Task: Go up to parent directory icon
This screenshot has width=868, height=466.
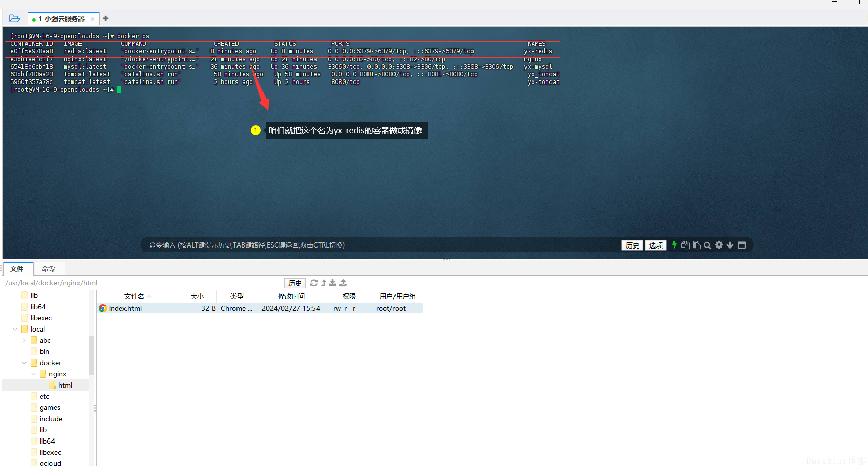Action: point(324,283)
